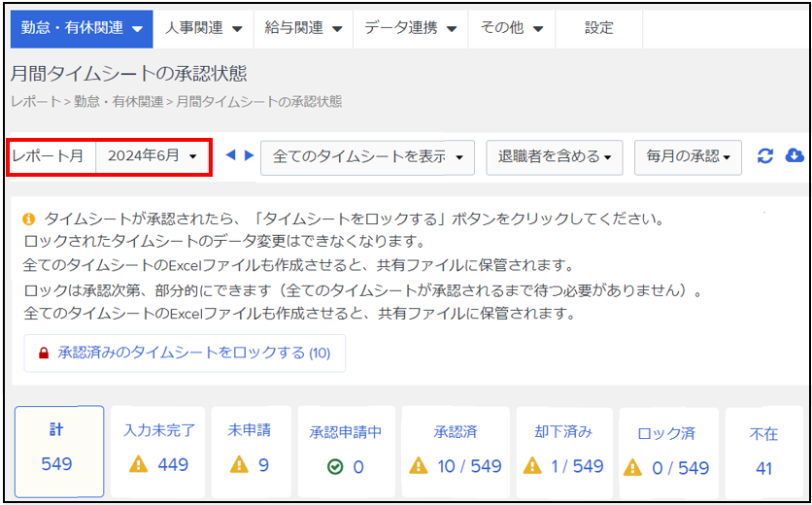Click warning icon in ロック済 card
Screen dimensions: 812x505
click(x=632, y=468)
